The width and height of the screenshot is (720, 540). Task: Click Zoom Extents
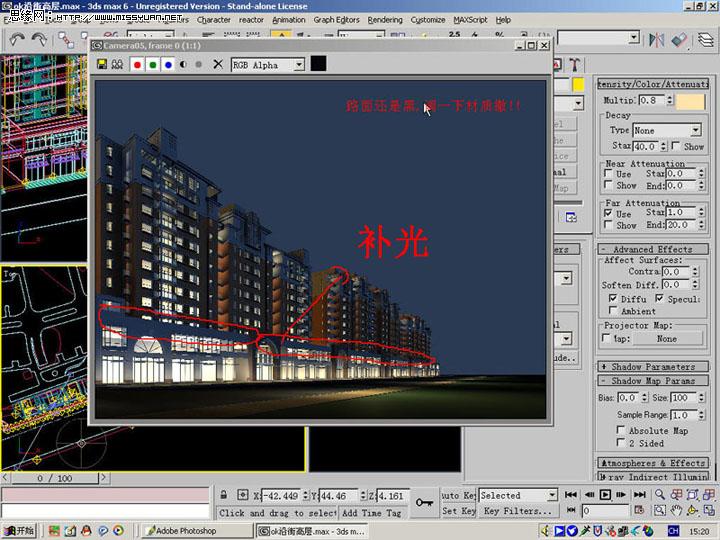click(x=693, y=495)
